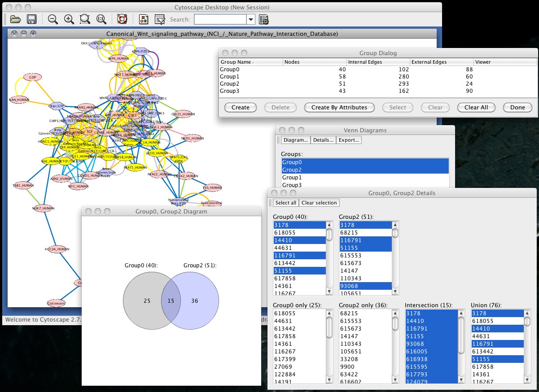Open the Export... toolbar item

[349, 140]
